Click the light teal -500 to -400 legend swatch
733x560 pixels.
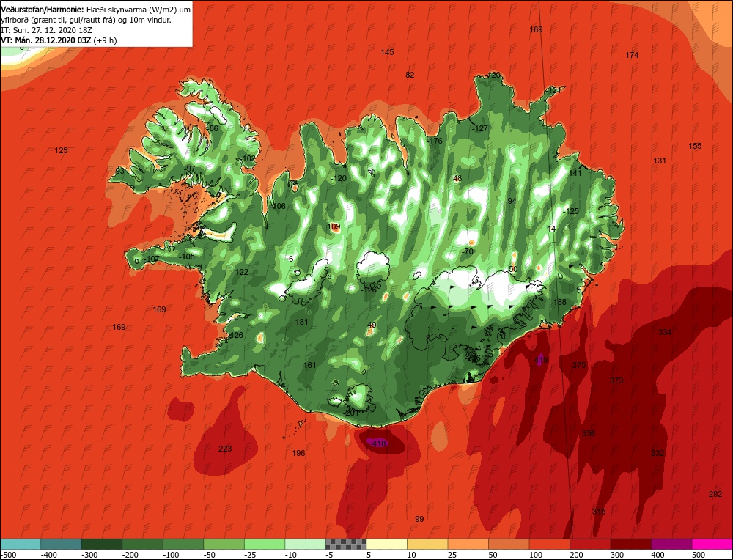pos(21,544)
